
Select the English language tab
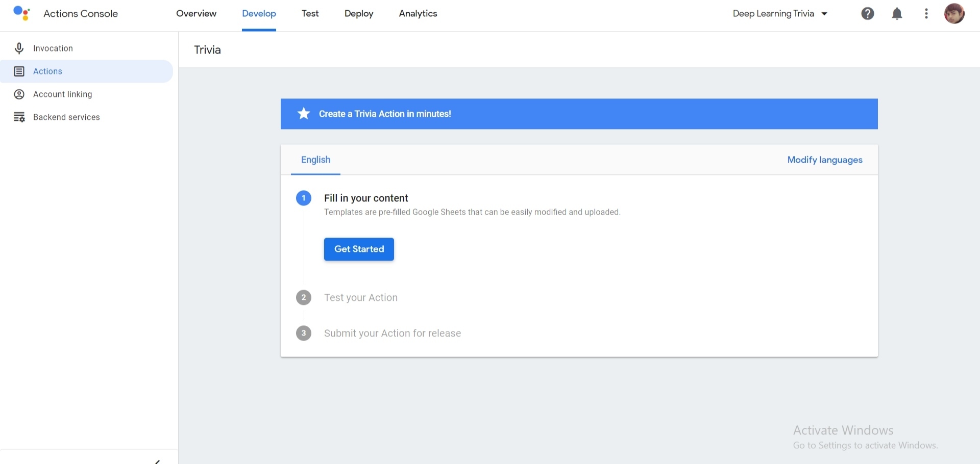tap(315, 160)
